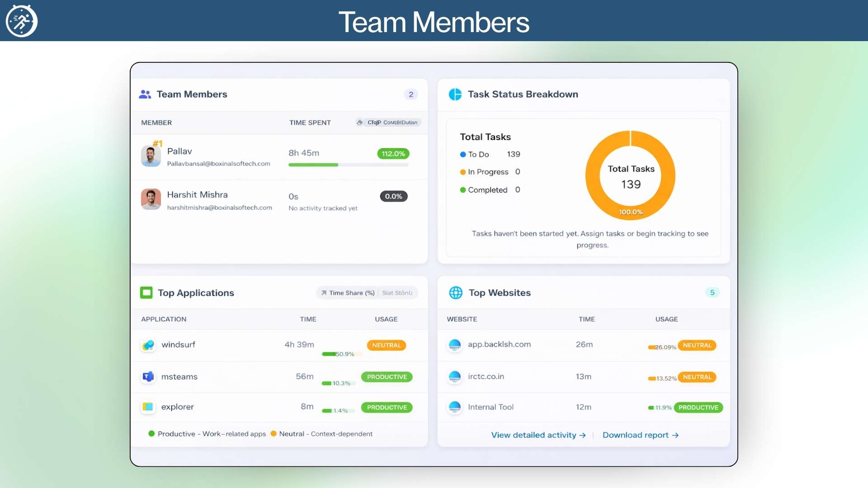Viewport: 868px width, 488px height.
Task: Click the Team Members count badge
Action: (411, 94)
